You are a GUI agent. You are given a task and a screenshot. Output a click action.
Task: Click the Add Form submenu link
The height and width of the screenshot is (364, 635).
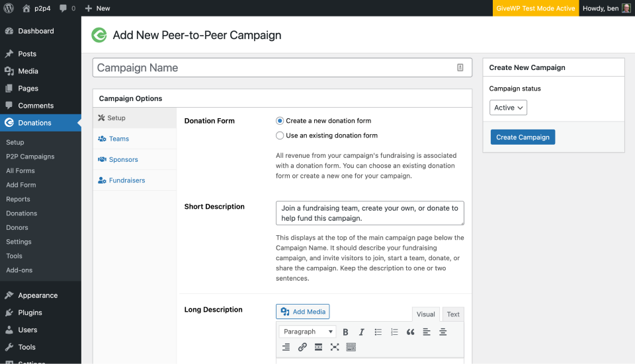[x=21, y=185]
